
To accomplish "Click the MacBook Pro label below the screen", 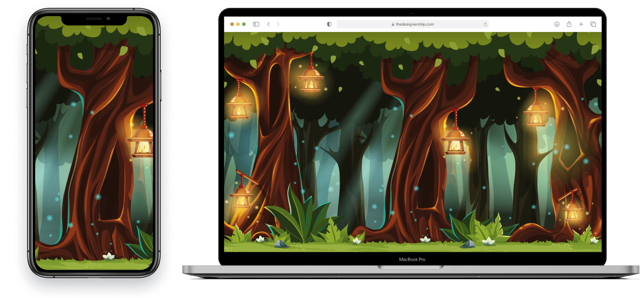I will click(412, 260).
